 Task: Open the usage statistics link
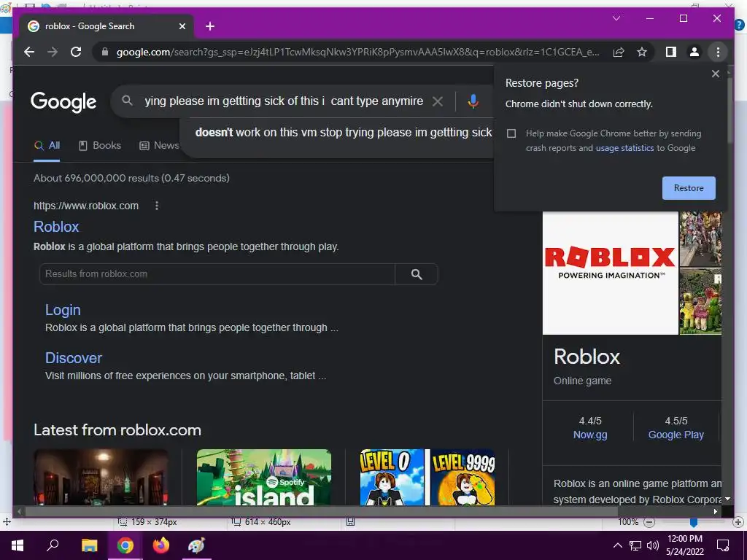coord(624,148)
